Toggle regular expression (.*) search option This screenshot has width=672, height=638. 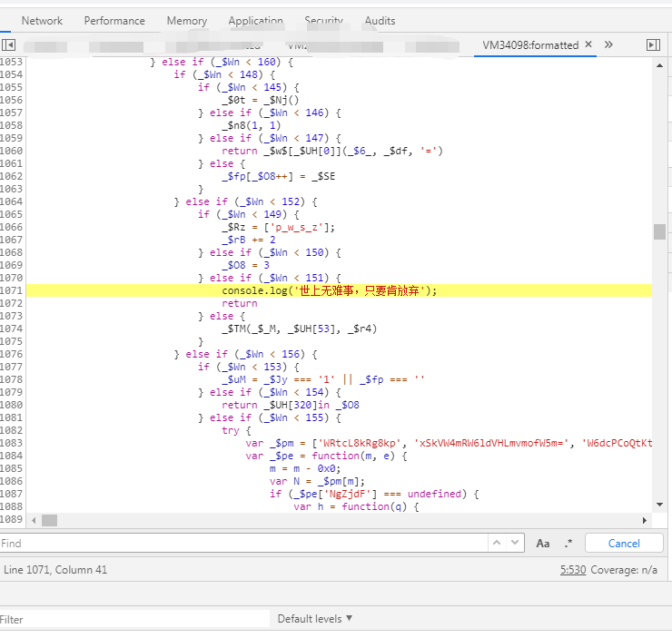[x=568, y=543]
